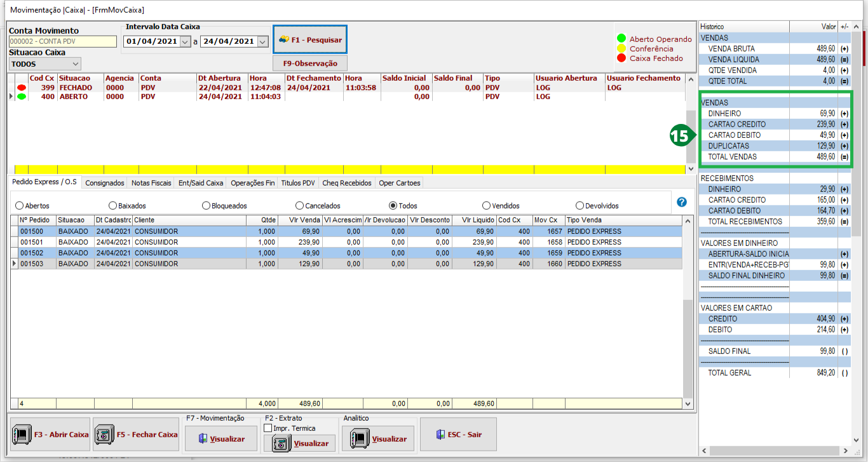Click the safe icon on F3 - Abrir Caixa

pos(20,435)
